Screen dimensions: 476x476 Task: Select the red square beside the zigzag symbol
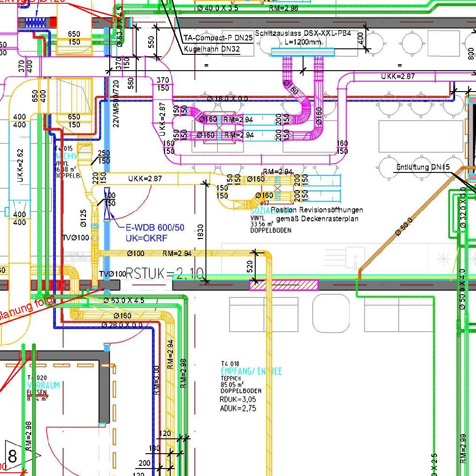point(53,22)
